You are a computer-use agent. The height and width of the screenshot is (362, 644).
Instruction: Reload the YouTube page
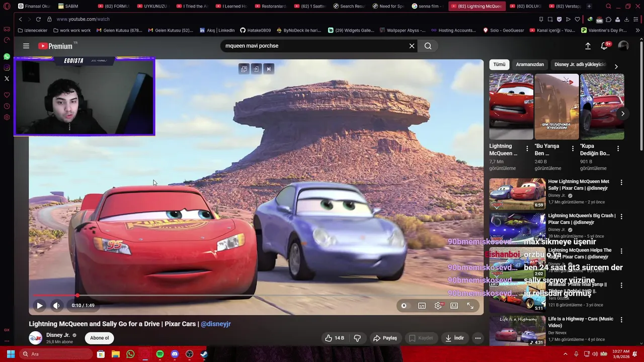pyautogui.click(x=38, y=19)
